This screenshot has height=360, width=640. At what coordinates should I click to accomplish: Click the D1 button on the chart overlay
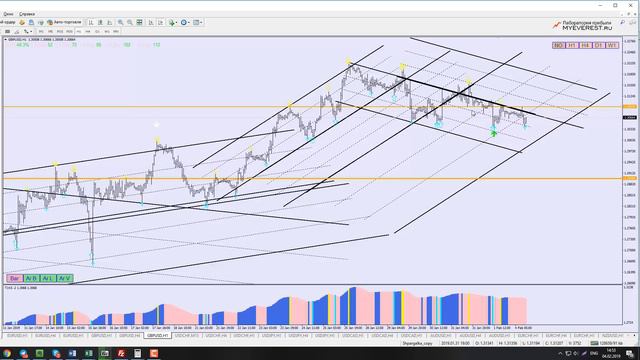coord(598,45)
